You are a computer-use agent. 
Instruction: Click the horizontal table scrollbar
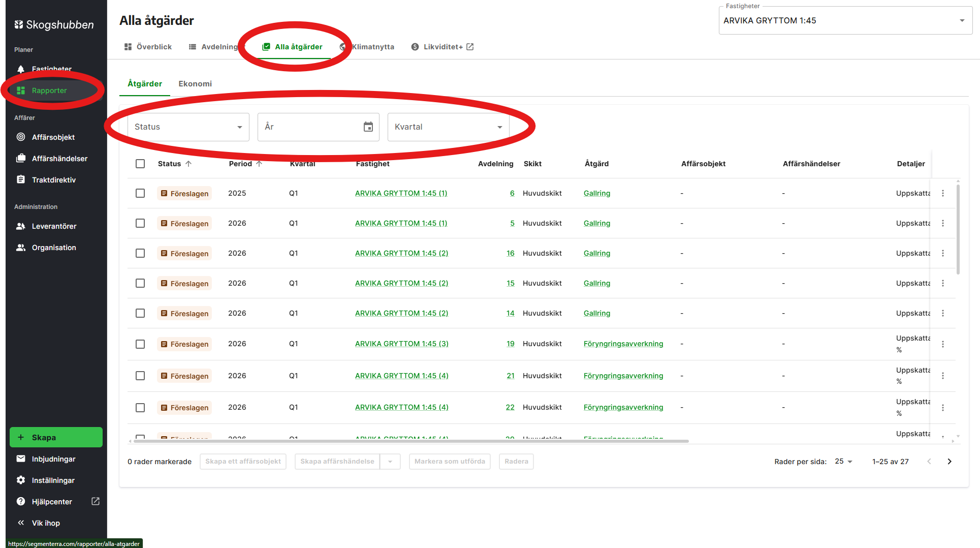411,441
